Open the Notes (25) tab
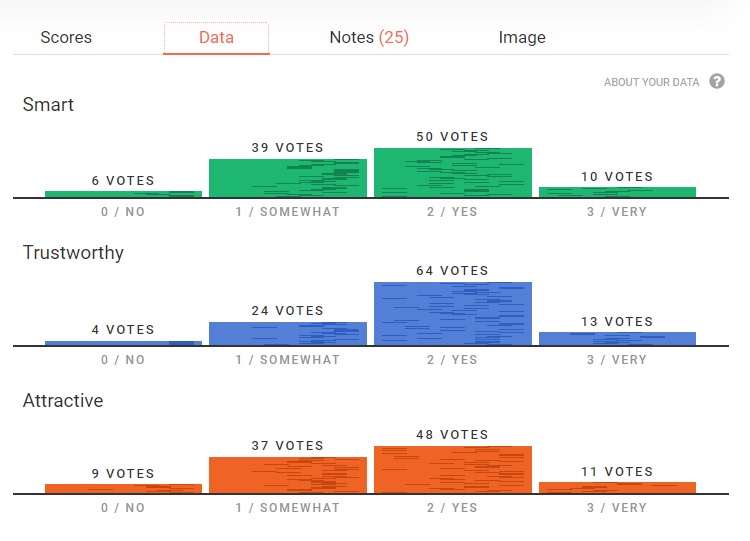Viewport: 750px width, 541px height. pos(369,38)
